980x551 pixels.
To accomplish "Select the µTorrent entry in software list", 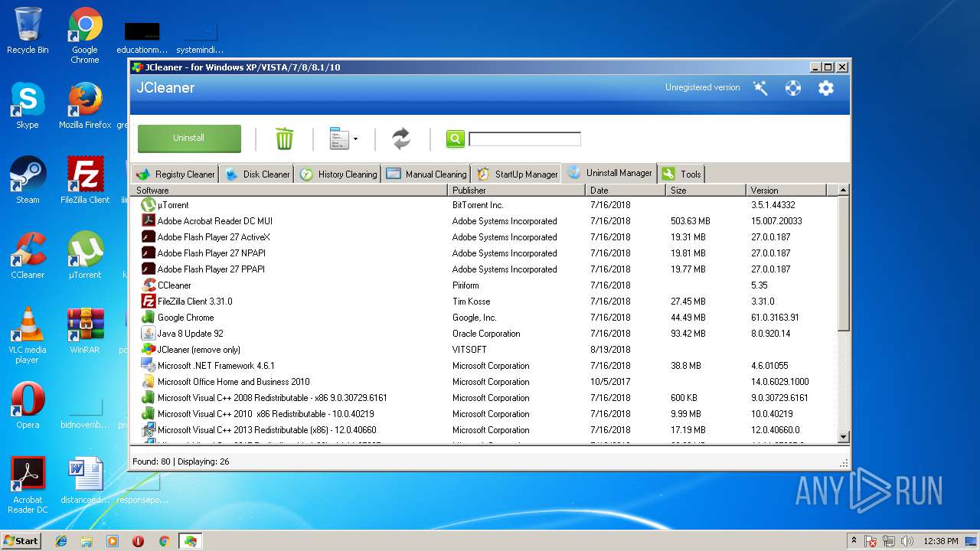I will pos(484,205).
